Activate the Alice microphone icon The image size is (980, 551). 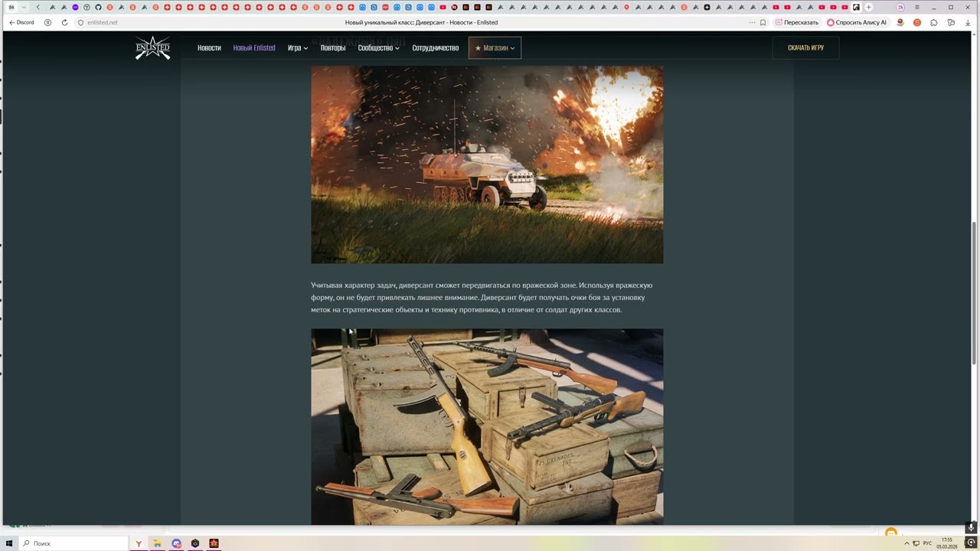pos(971,527)
